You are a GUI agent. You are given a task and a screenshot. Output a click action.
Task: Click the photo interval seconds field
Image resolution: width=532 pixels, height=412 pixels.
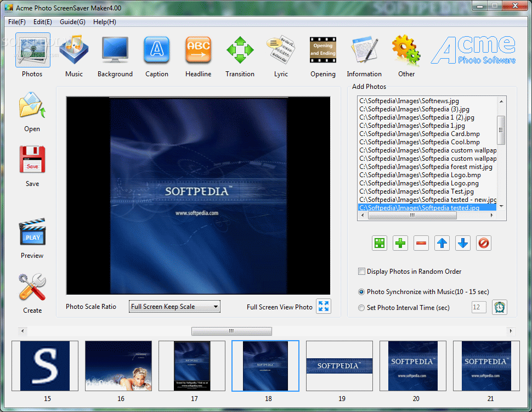click(x=479, y=307)
